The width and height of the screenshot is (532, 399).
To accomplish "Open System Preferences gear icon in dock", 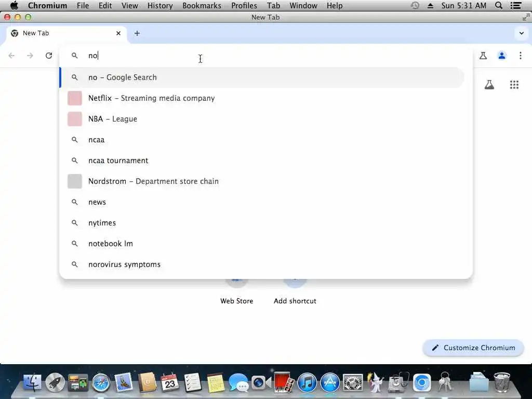I will [353, 383].
